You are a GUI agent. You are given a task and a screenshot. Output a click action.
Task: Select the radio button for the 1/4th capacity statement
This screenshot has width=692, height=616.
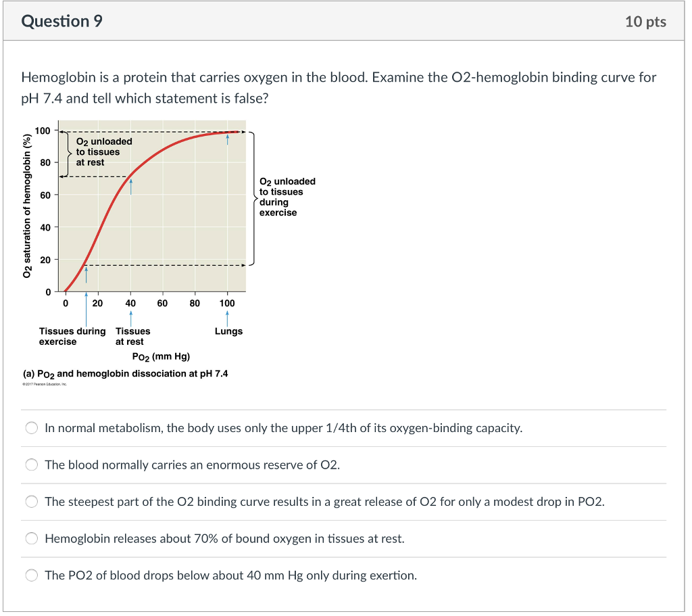(31, 427)
